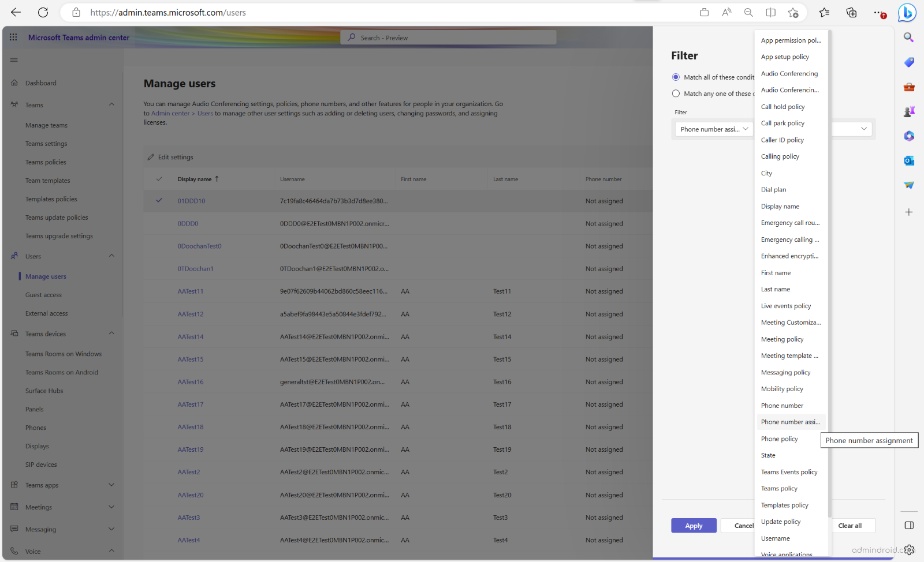
Task: Open Microsoft 365 in the Edge sidebar
Action: click(908, 136)
